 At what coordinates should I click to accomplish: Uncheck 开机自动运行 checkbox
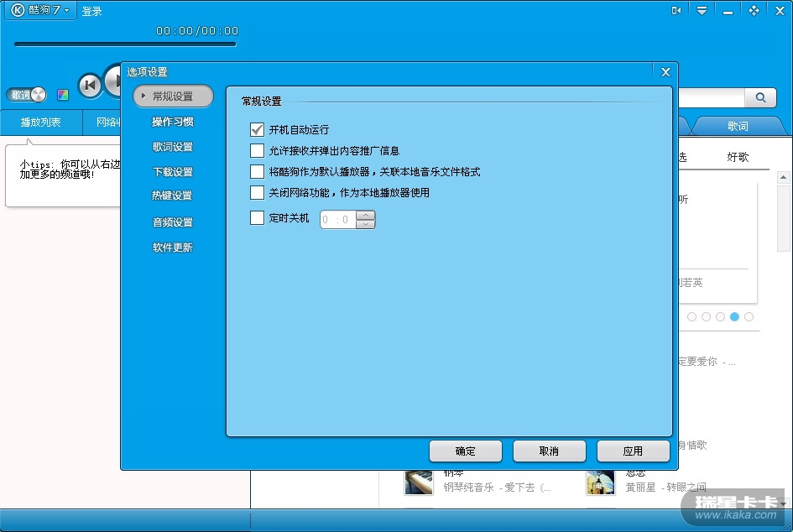(x=257, y=130)
